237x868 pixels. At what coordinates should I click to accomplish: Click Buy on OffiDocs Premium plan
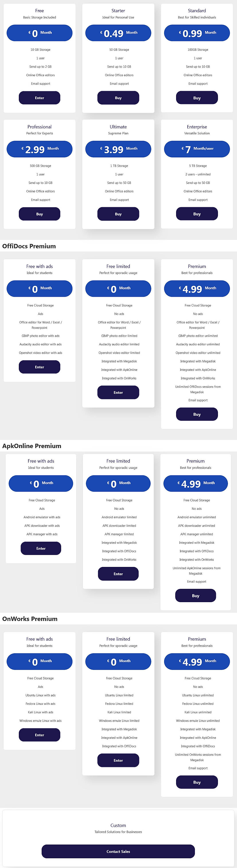197,414
